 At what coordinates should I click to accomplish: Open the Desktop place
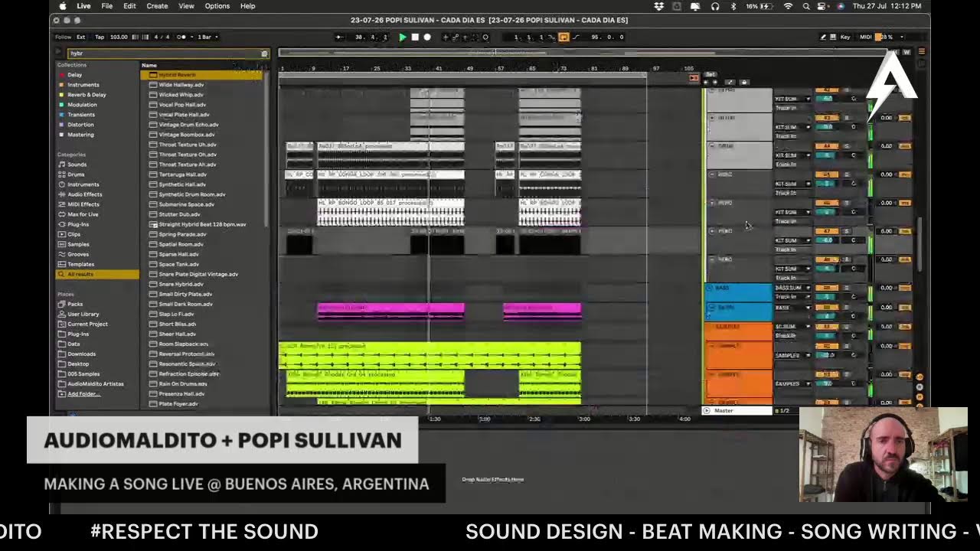pos(78,364)
